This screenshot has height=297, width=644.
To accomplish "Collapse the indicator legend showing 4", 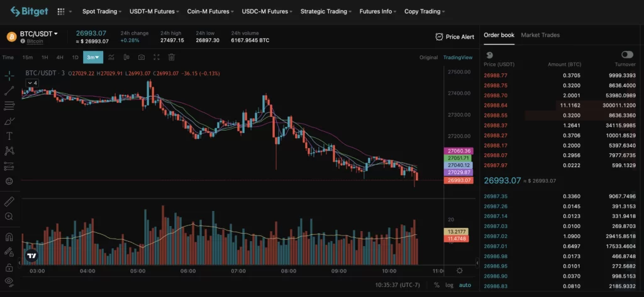I will pos(33,83).
